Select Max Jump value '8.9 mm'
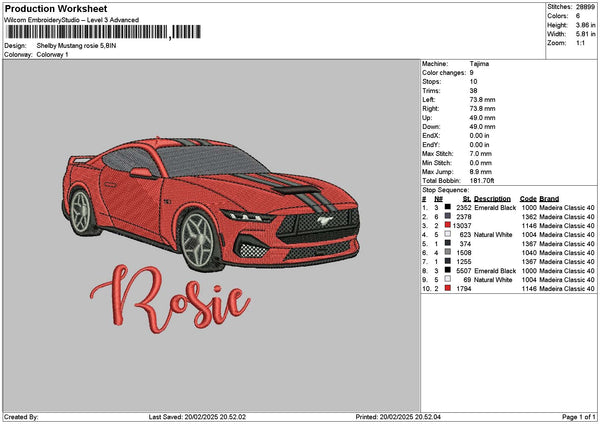 [481, 172]
